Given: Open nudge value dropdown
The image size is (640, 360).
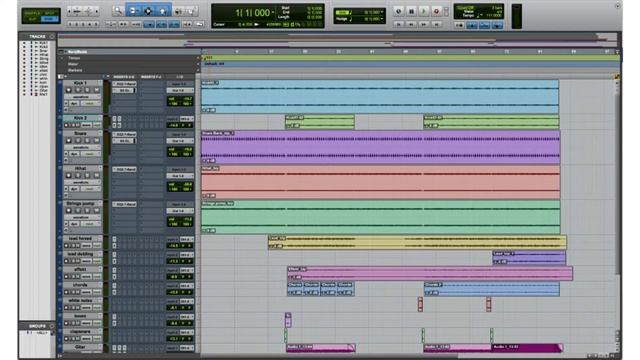Looking at the screenshot, I should coord(382,19).
